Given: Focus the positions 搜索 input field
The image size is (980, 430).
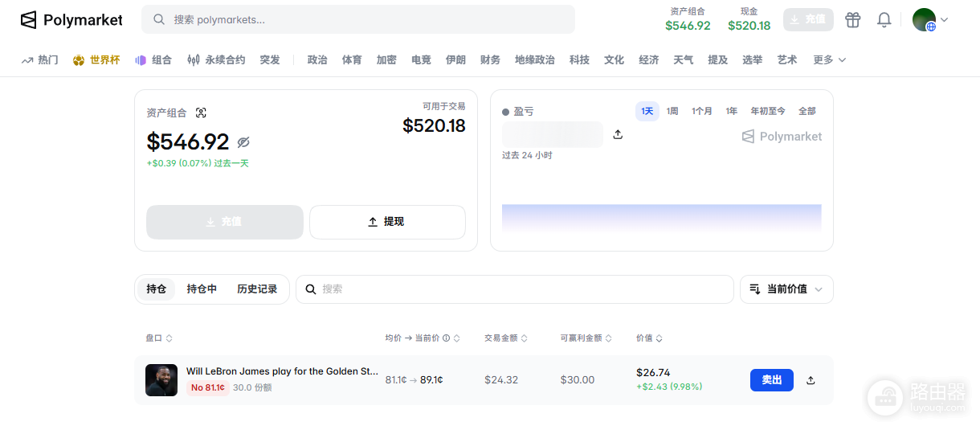Looking at the screenshot, I should [515, 289].
